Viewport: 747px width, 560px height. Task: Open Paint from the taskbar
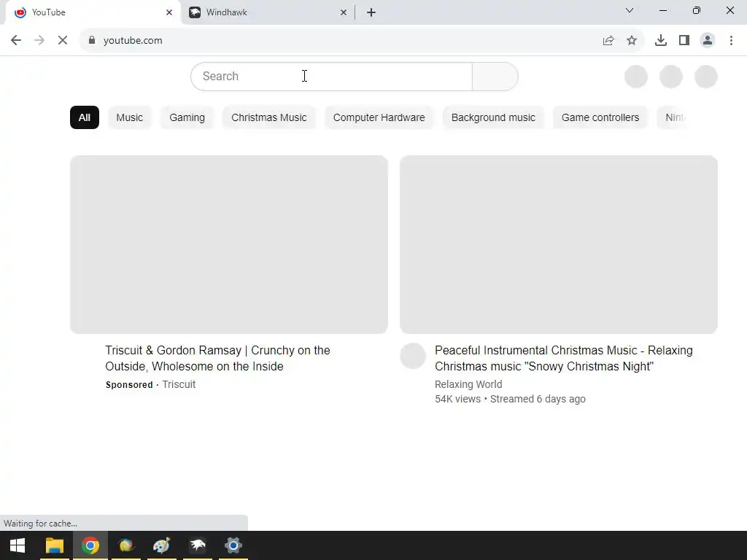161,545
